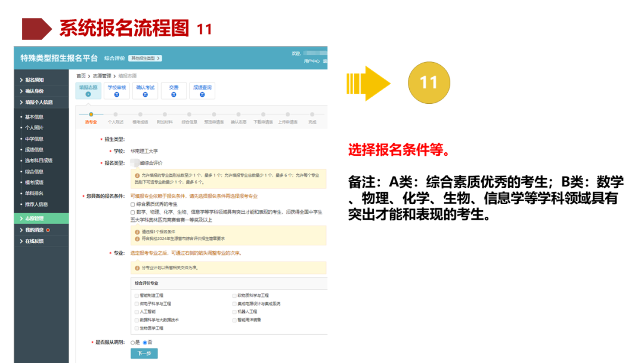Click the 确认考试 step icon
Viewport: 644px width, 363px height.
pyautogui.click(x=146, y=94)
